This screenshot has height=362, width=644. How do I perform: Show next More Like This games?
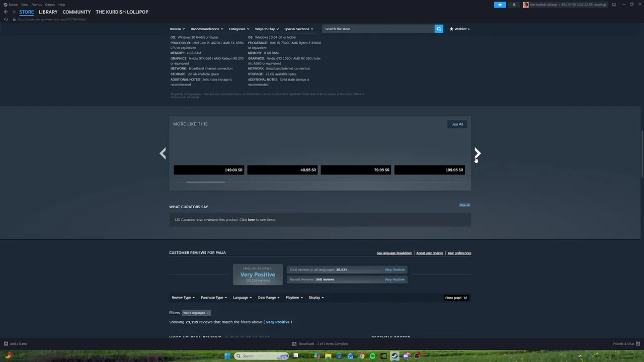pos(477,153)
